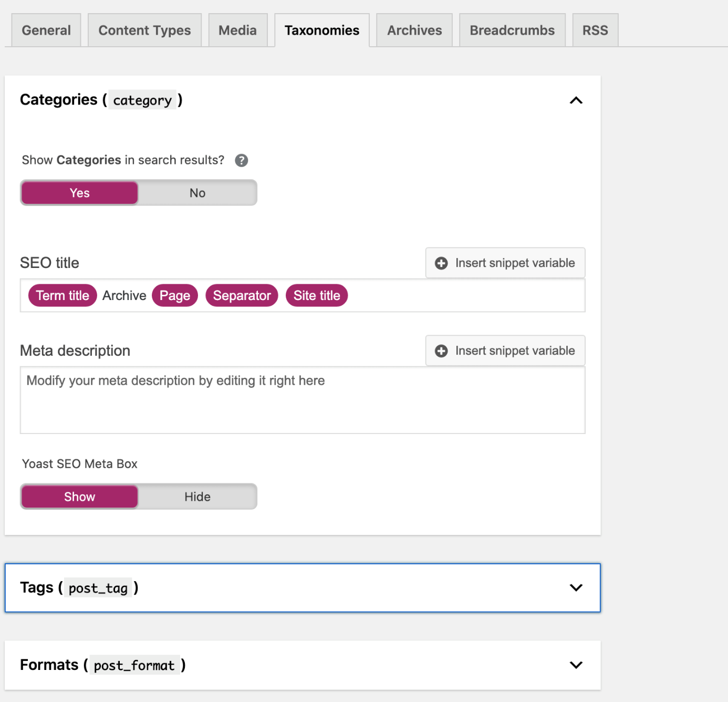Click the word Archive in SEO title field

point(124,296)
